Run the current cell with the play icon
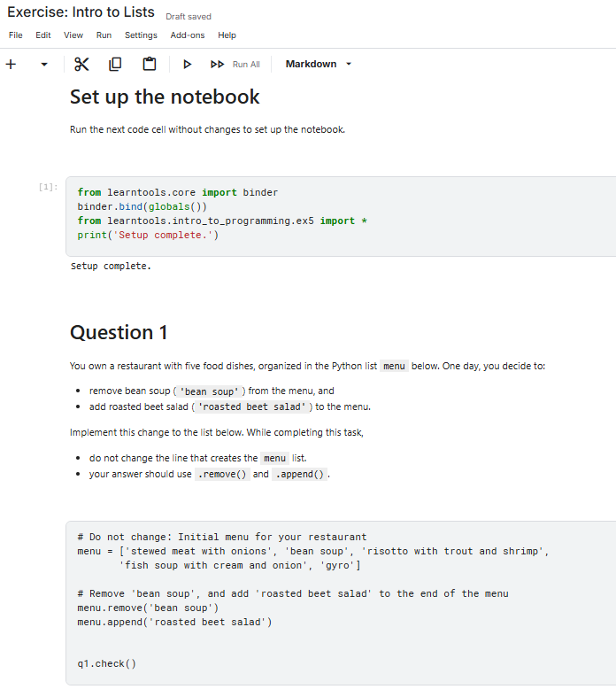This screenshot has height=697, width=616. click(x=187, y=65)
